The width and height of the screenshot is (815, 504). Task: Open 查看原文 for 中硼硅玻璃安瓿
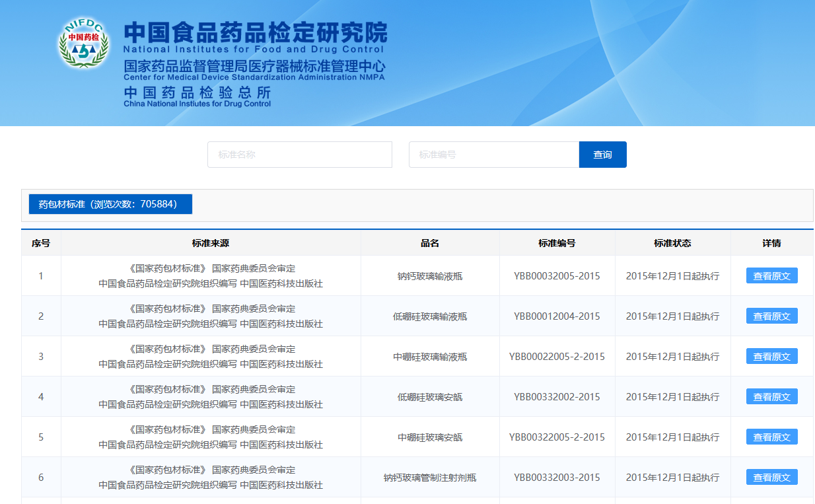771,437
